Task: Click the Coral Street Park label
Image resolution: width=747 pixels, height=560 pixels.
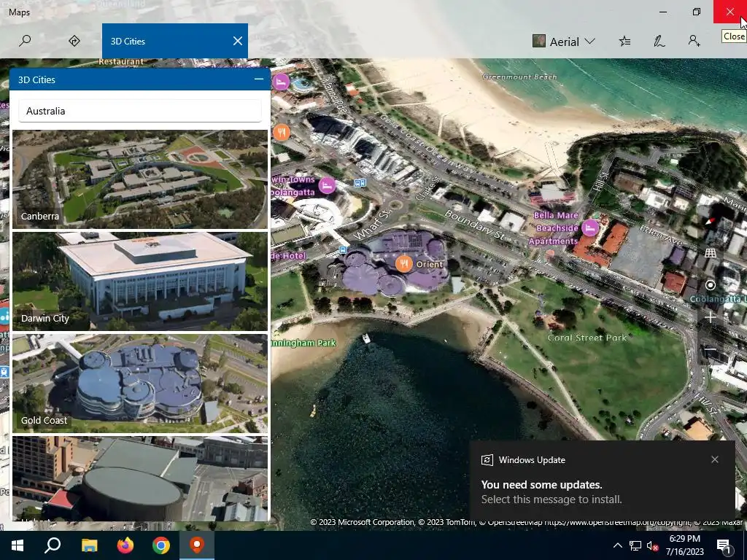Action: tap(587, 338)
